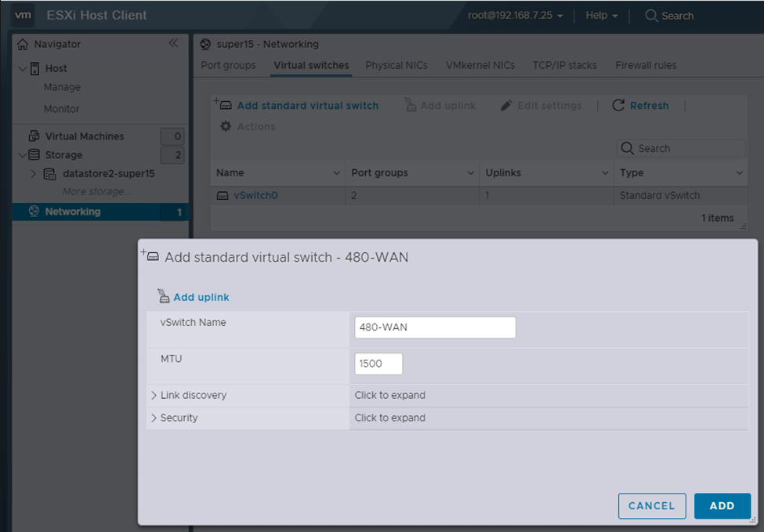Click the vSwitch0 switch icon
This screenshot has width=764, height=532.
[223, 195]
